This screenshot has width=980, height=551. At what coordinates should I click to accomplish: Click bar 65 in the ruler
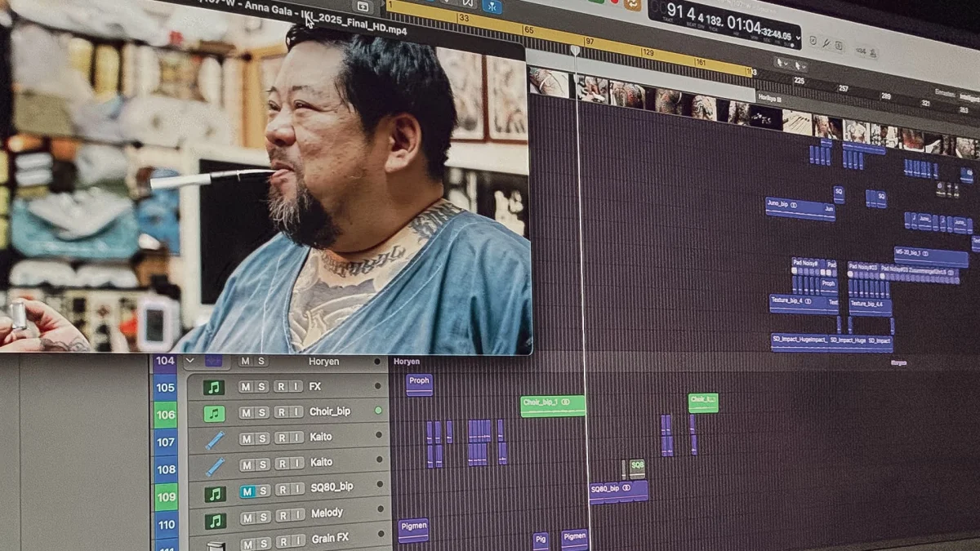point(528,30)
